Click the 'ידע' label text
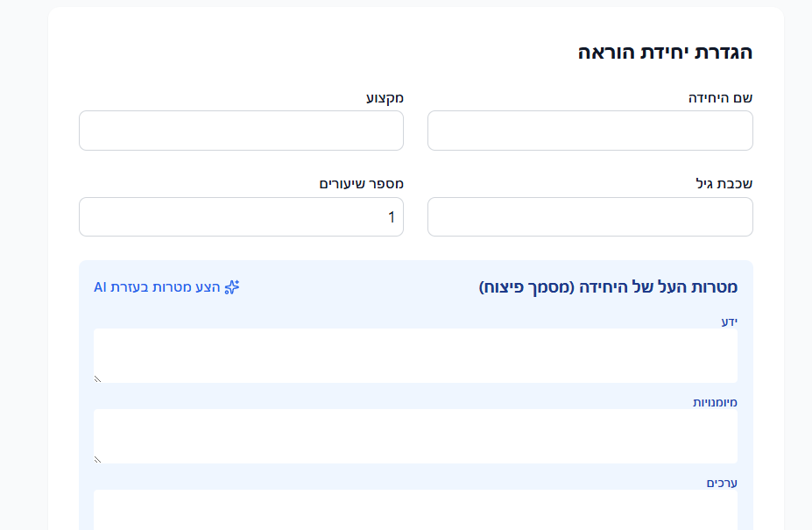The width and height of the screenshot is (812, 530). [x=729, y=322]
